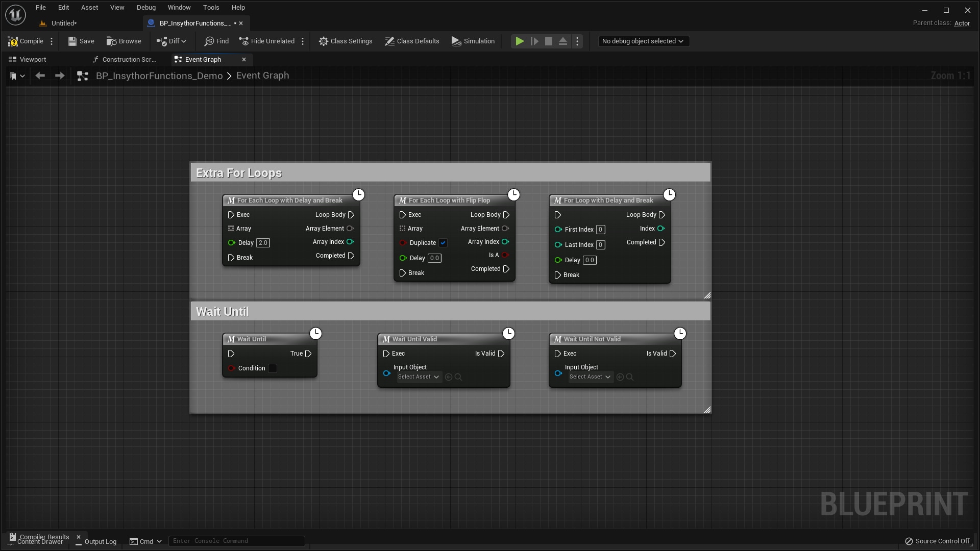This screenshot has width=980, height=551.
Task: Switch to the Untitled level tab
Action: pos(64,23)
